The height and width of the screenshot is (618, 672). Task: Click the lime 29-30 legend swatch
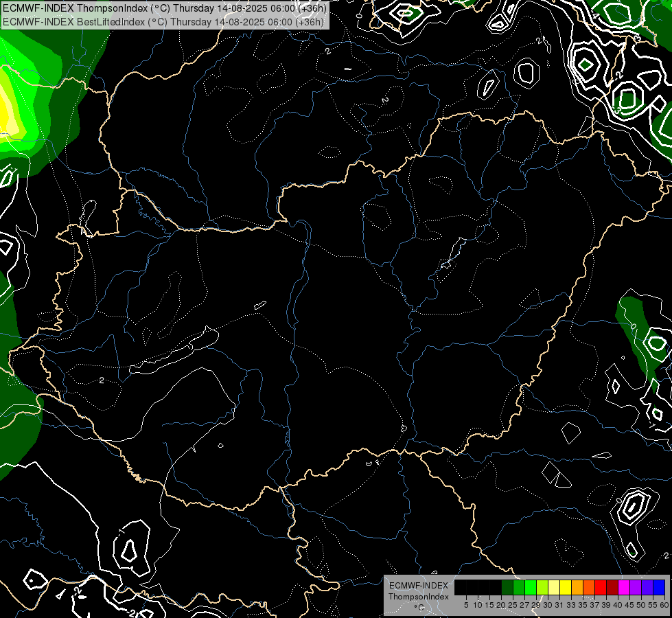(x=542, y=587)
